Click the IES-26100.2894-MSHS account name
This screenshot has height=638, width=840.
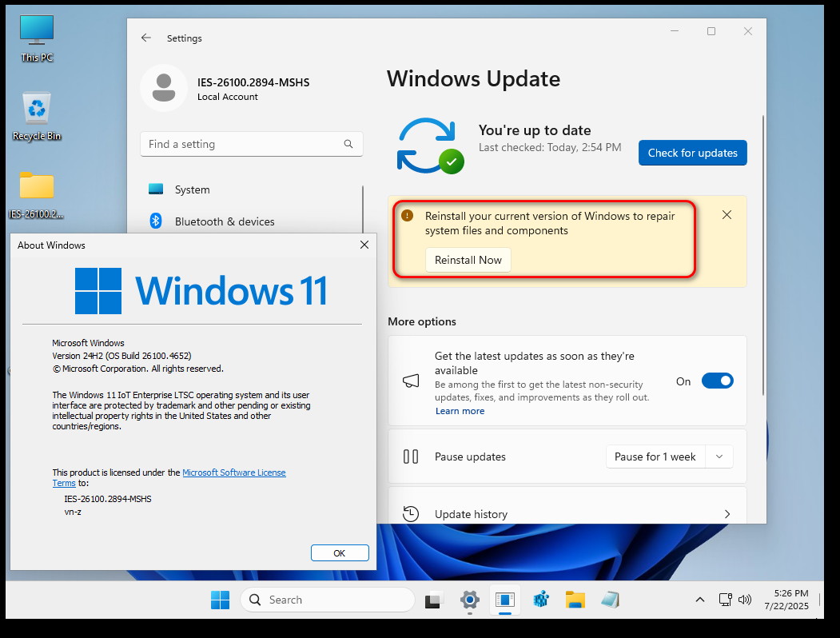(253, 82)
